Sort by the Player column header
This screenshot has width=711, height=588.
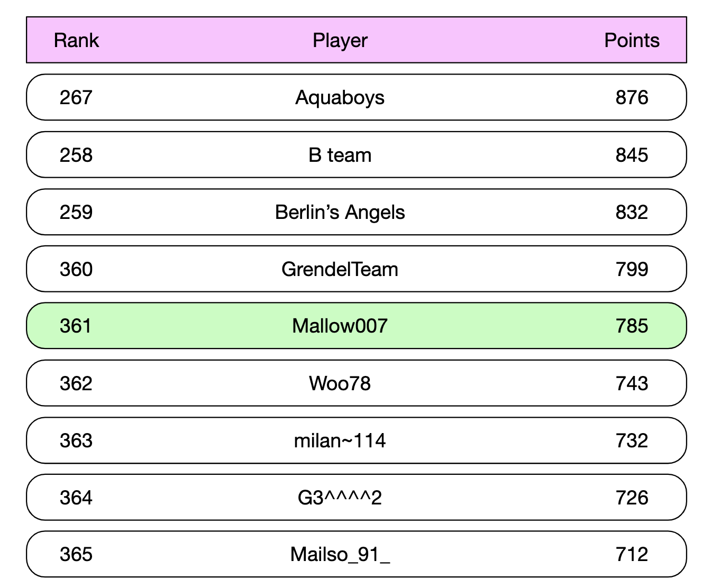[340, 41]
